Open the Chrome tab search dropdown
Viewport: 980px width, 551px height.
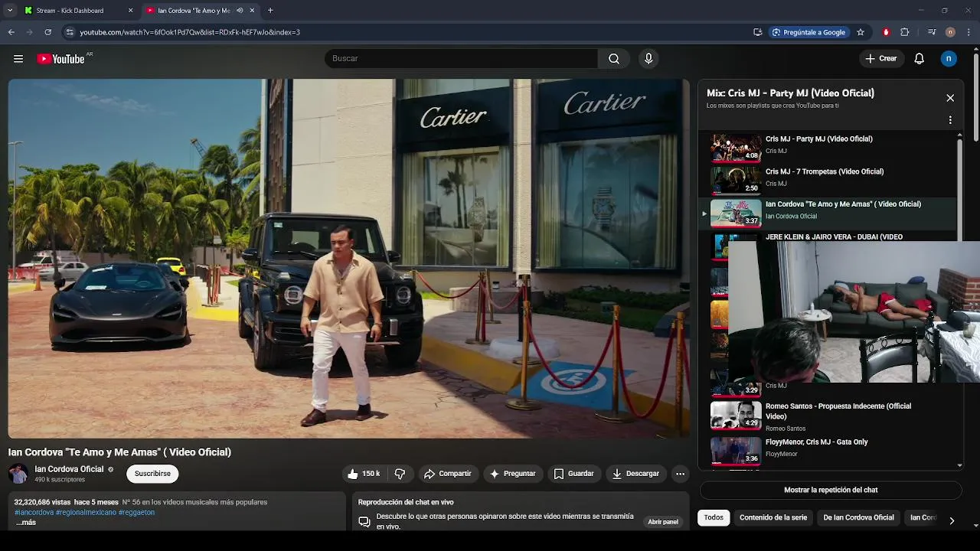point(9,11)
